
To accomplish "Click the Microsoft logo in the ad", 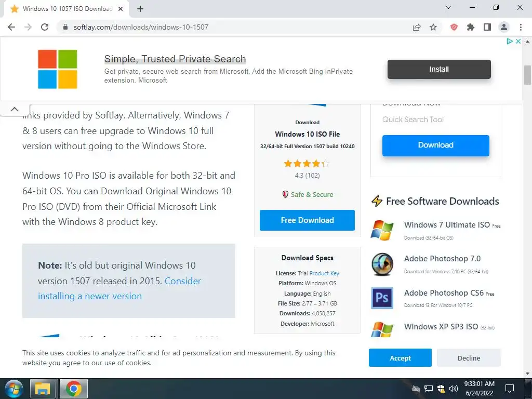I will coord(57,69).
